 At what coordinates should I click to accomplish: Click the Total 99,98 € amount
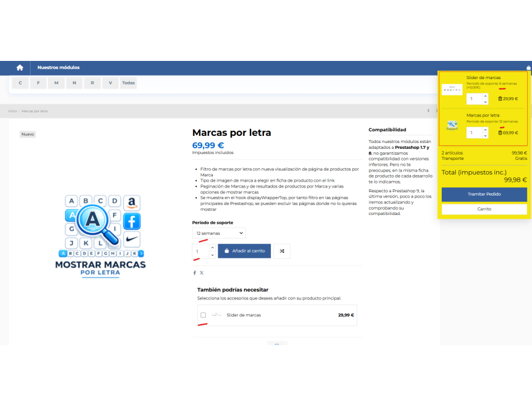(x=516, y=180)
